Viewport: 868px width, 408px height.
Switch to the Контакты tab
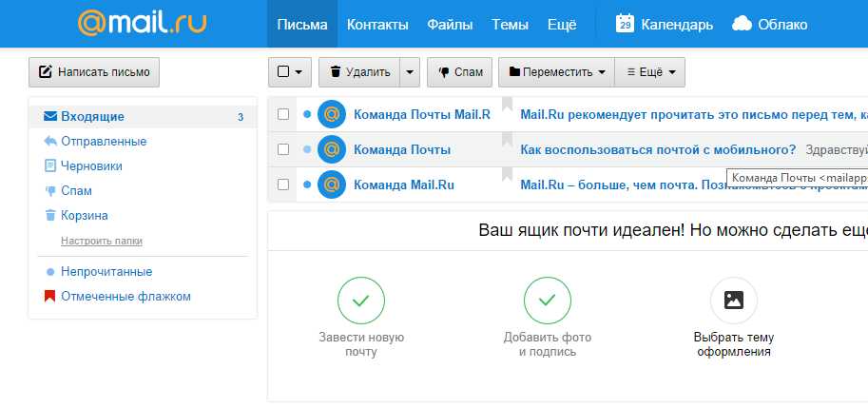(x=377, y=25)
